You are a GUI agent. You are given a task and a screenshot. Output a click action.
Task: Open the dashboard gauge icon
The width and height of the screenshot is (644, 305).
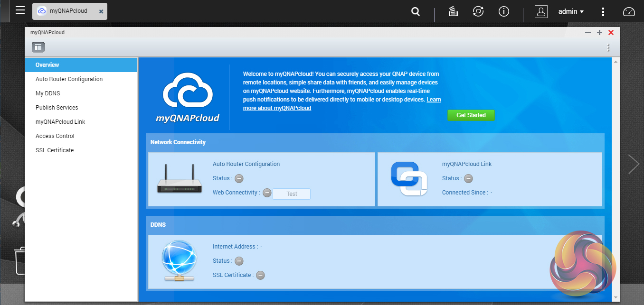[x=629, y=12]
